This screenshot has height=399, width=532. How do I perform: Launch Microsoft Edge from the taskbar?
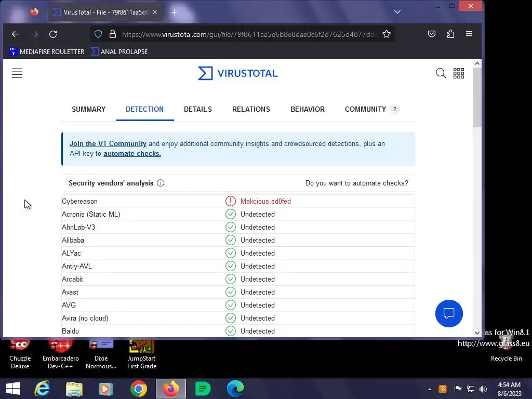[235, 389]
